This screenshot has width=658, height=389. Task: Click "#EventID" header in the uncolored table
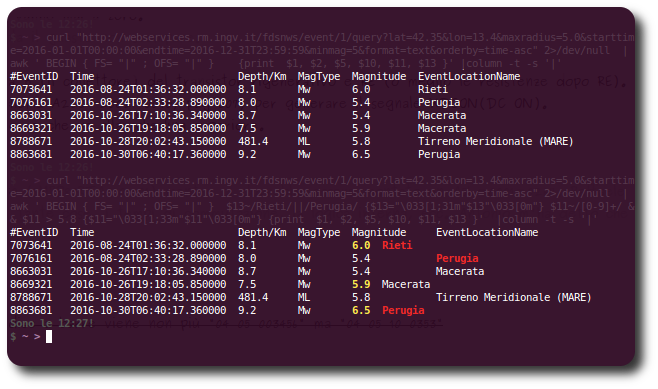[x=34, y=76]
